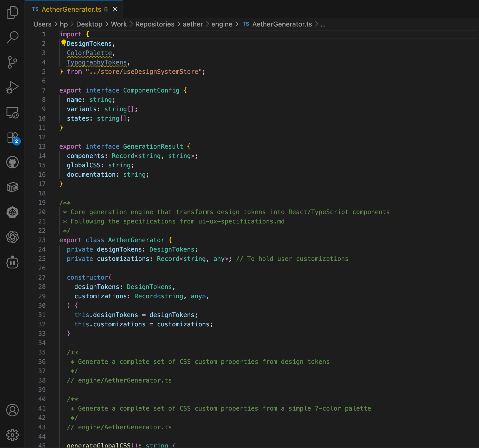Click the lightbulb quick-fix on line 2
Image resolution: width=479 pixels, height=448 pixels.
click(63, 43)
